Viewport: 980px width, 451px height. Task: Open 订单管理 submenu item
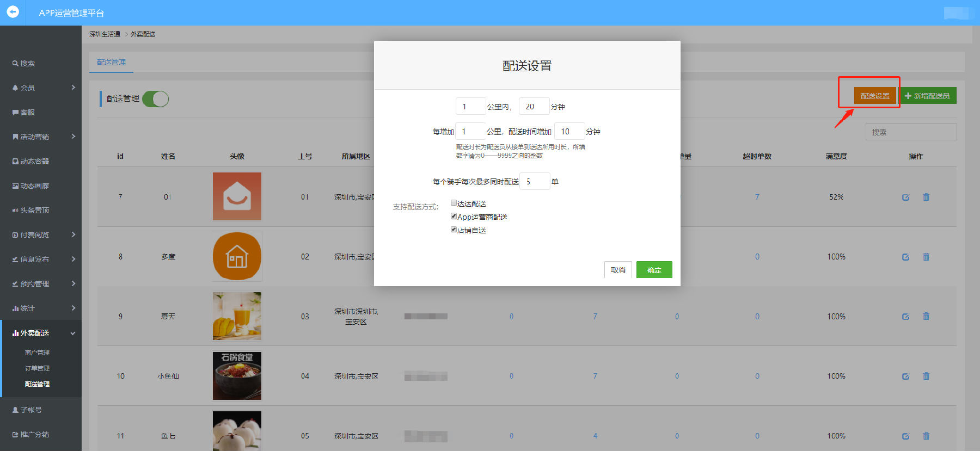[x=37, y=368]
